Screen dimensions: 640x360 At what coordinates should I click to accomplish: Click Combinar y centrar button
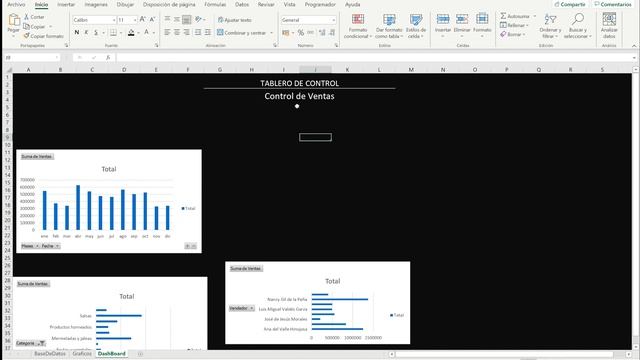[242, 33]
